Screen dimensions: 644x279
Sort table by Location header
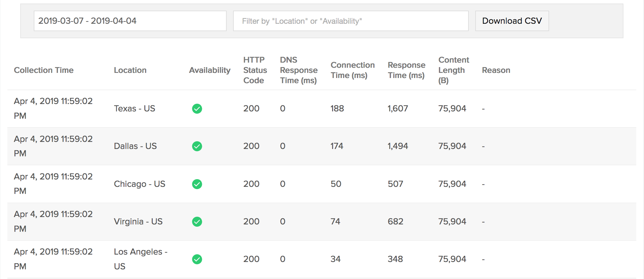[130, 70]
